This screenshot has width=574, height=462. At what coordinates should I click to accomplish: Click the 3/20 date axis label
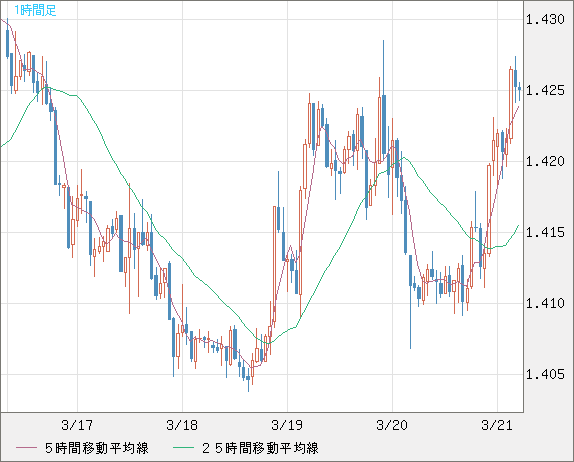point(392,425)
